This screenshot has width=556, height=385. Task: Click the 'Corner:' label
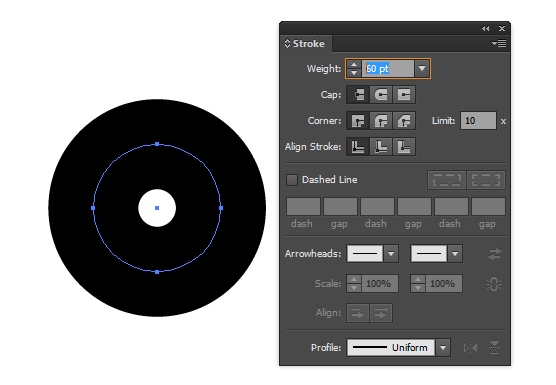[324, 121]
